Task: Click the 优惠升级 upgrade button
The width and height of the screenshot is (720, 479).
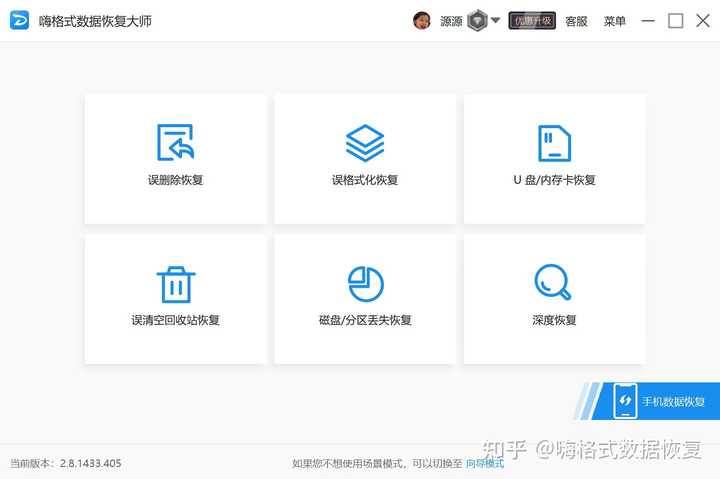Action: point(532,21)
